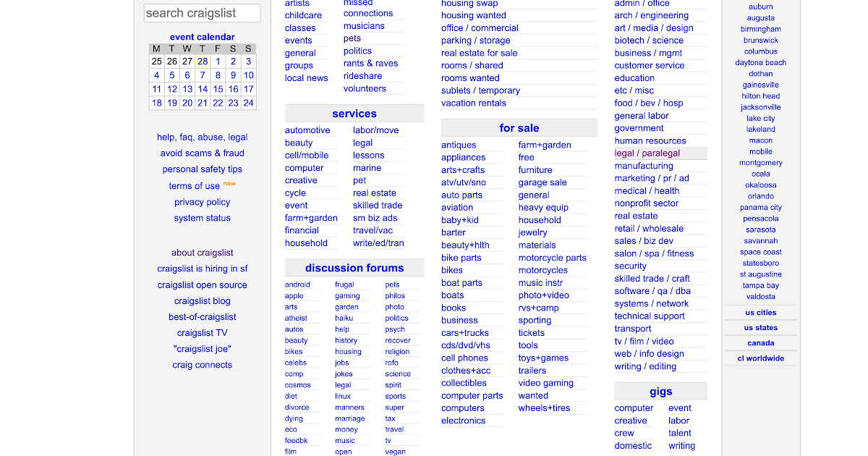
Task: Open craig connects link
Action: pos(203,365)
